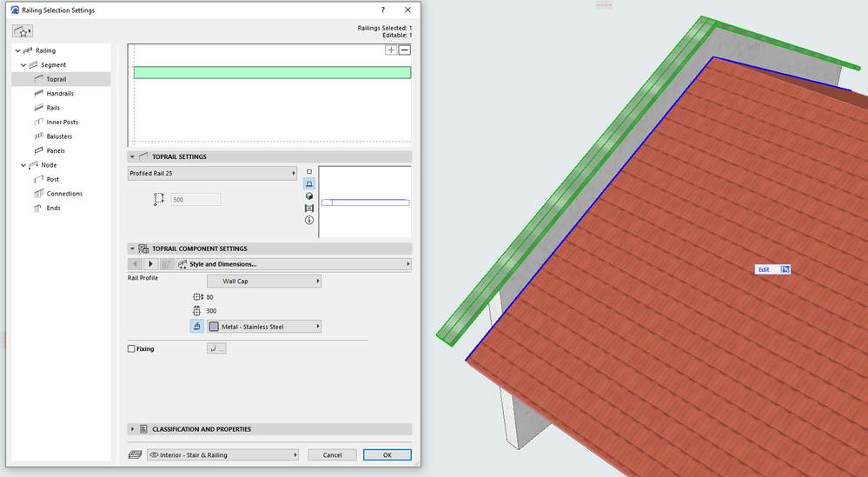Edit profile height value 300
868x477 pixels.
(x=211, y=311)
